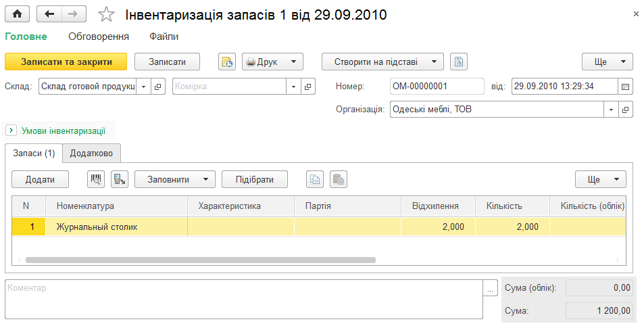This screenshot has height=328, width=644.
Task: Add document to favorites star
Action: point(106,15)
